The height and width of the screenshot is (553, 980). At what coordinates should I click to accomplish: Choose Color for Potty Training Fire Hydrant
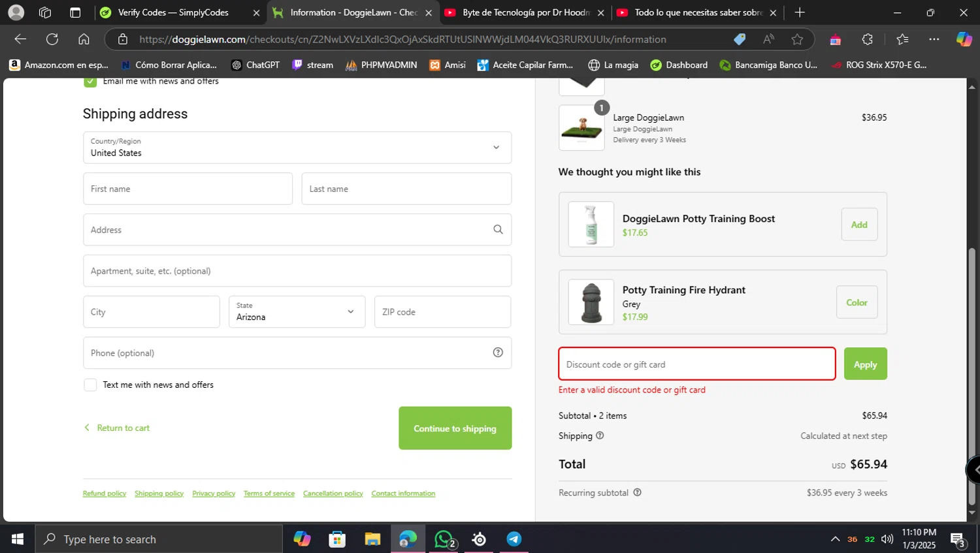coord(857,302)
